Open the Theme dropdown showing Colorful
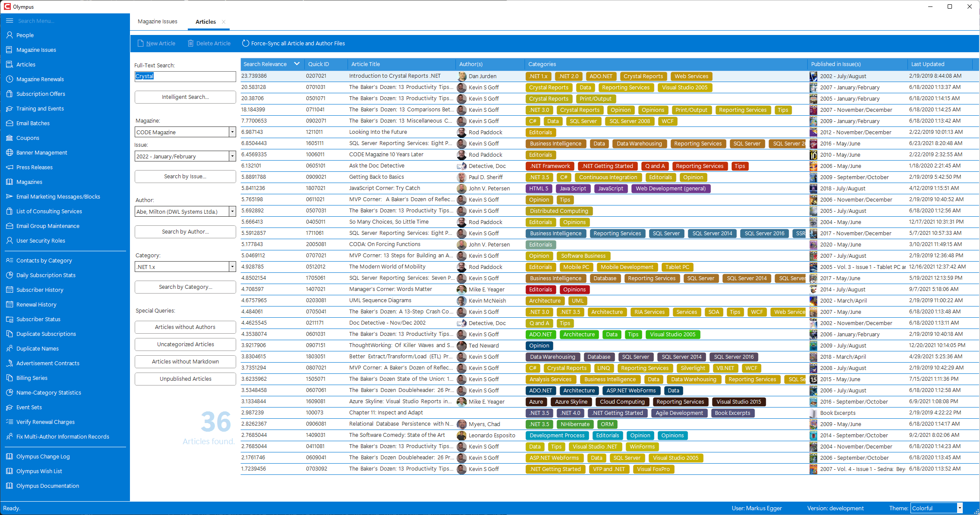 click(x=960, y=509)
